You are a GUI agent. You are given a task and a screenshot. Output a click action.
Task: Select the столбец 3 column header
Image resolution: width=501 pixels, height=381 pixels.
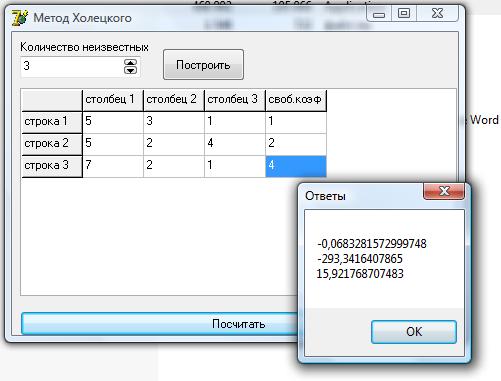[x=235, y=100]
